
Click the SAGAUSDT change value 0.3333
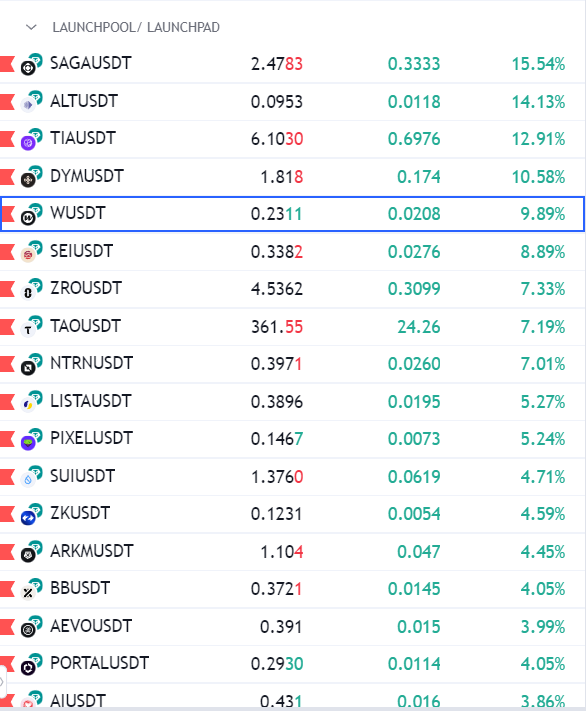[414, 64]
